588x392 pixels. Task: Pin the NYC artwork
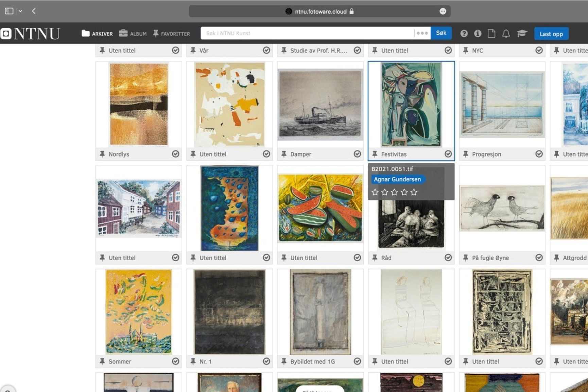(x=466, y=51)
